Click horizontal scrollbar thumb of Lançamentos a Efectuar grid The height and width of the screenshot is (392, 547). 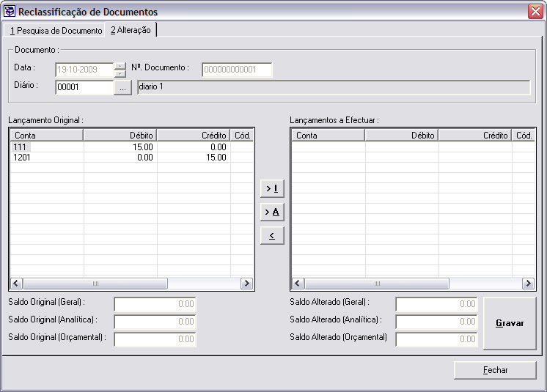tap(377, 284)
